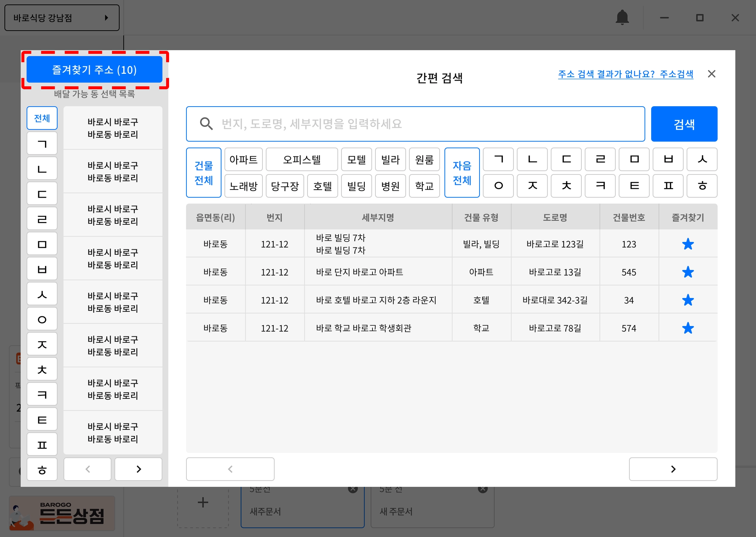Click the blue 검색 button
This screenshot has width=756, height=537.
[684, 124]
